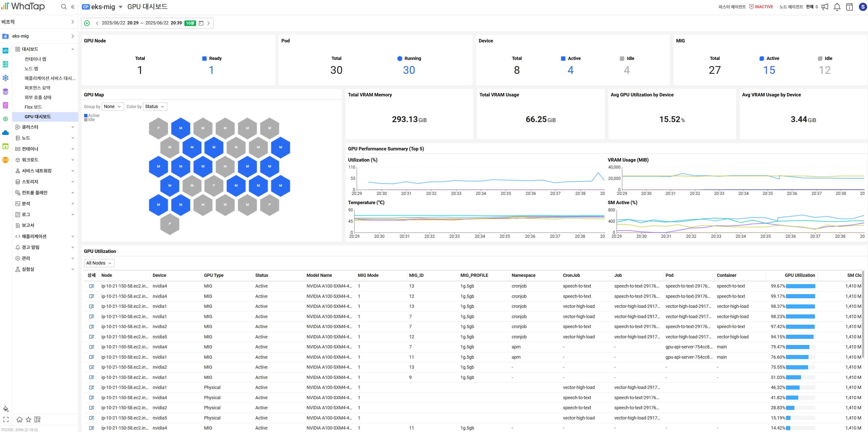
Task: Sort by the MIG_PROFILE column header
Action: [x=474, y=275]
